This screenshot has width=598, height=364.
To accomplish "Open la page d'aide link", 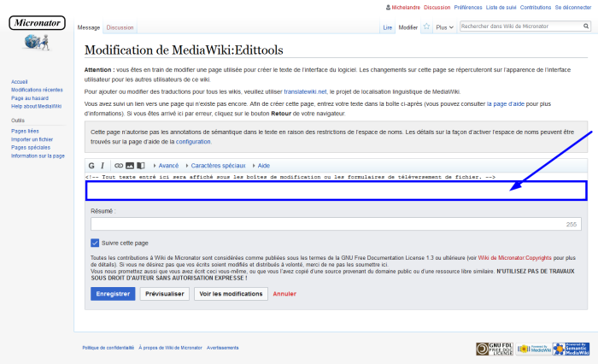I will (506, 103).
